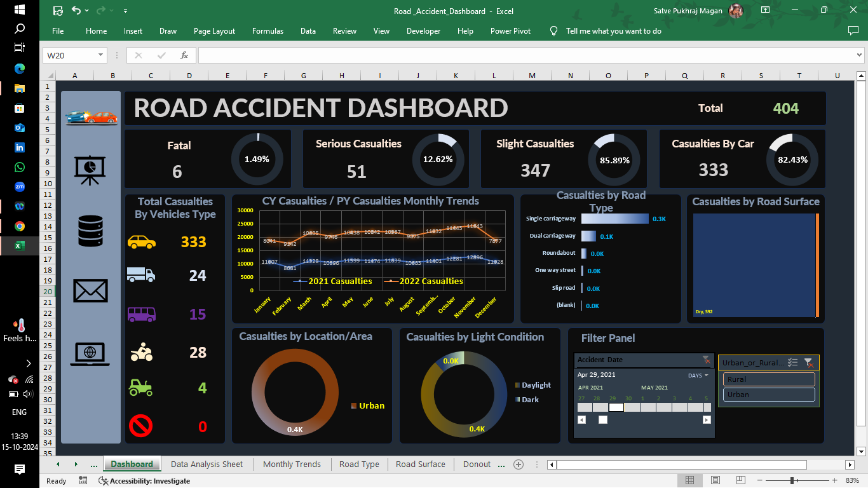This screenshot has height=488, width=868.
Task: Clear the filter on the Urban_or_Rural slicer
Action: point(809,362)
